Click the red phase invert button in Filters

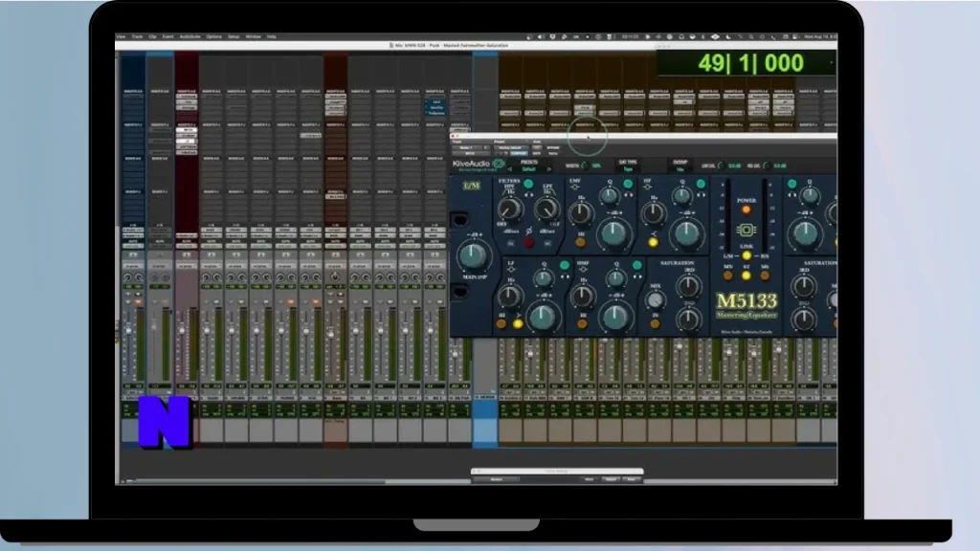[x=528, y=243]
